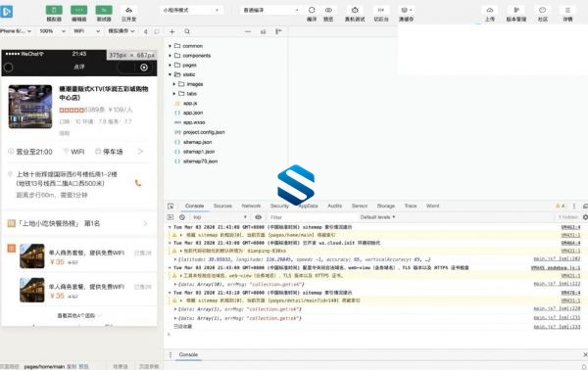Switch to the Sources tab
The width and height of the screenshot is (588, 370).
point(222,206)
